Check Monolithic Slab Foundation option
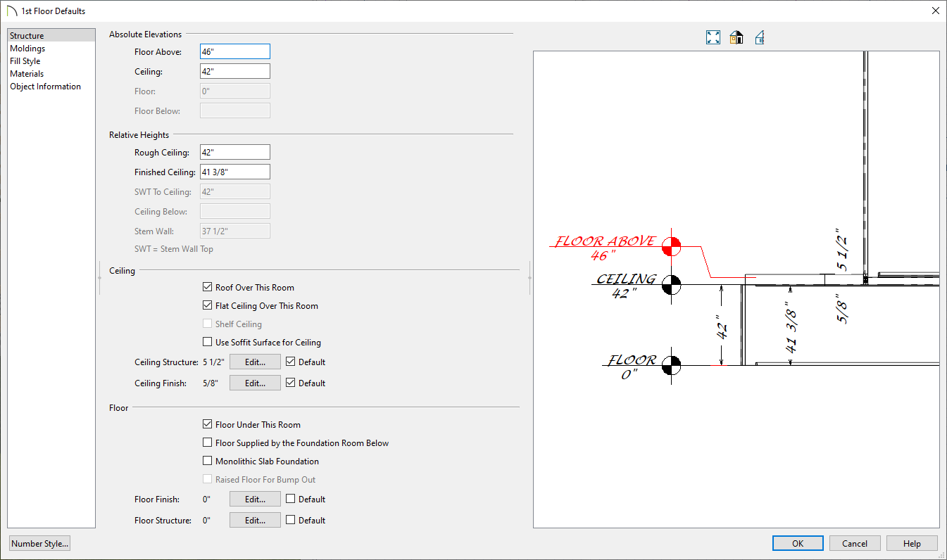The image size is (947, 560). tap(207, 461)
